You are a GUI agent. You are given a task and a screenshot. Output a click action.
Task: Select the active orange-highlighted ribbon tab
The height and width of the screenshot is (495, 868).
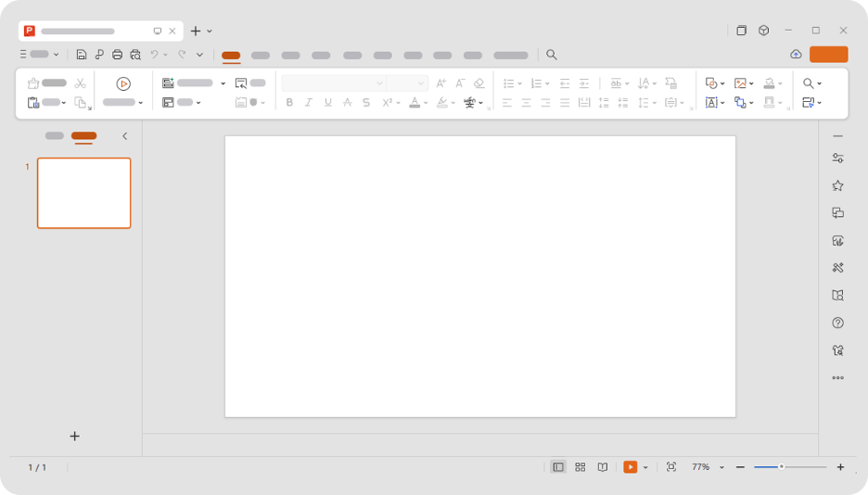(231, 56)
